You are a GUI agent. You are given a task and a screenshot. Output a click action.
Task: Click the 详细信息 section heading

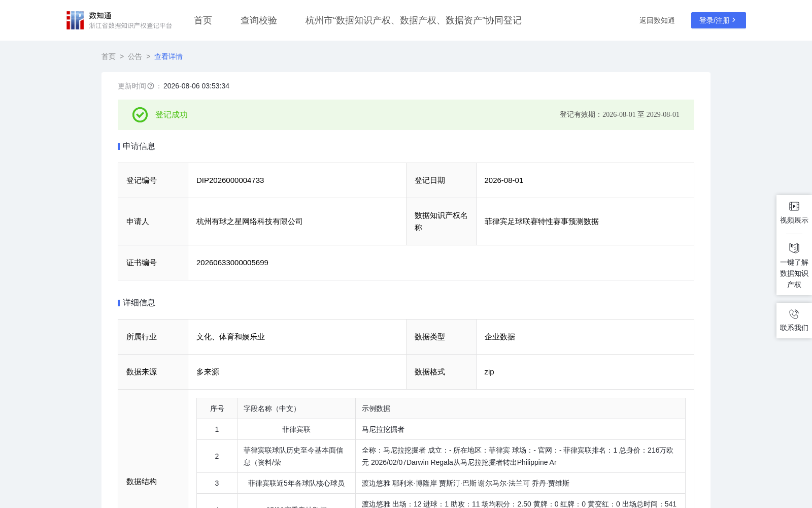click(x=139, y=303)
